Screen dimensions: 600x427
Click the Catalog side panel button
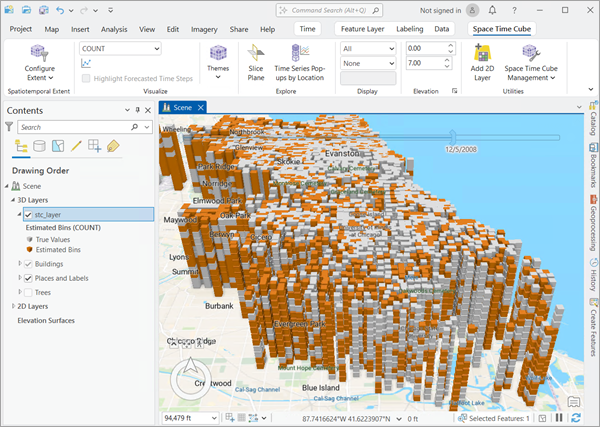click(x=592, y=123)
